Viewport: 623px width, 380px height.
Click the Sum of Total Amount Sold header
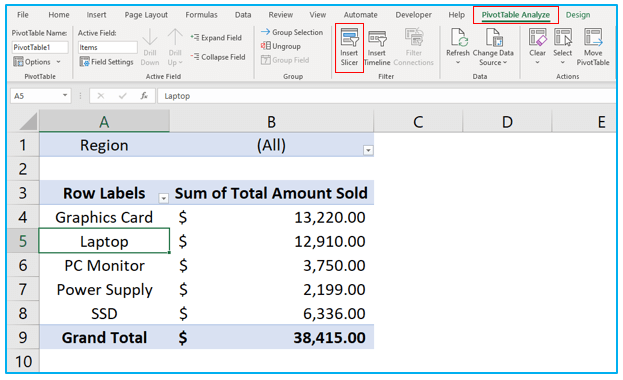coord(272,193)
